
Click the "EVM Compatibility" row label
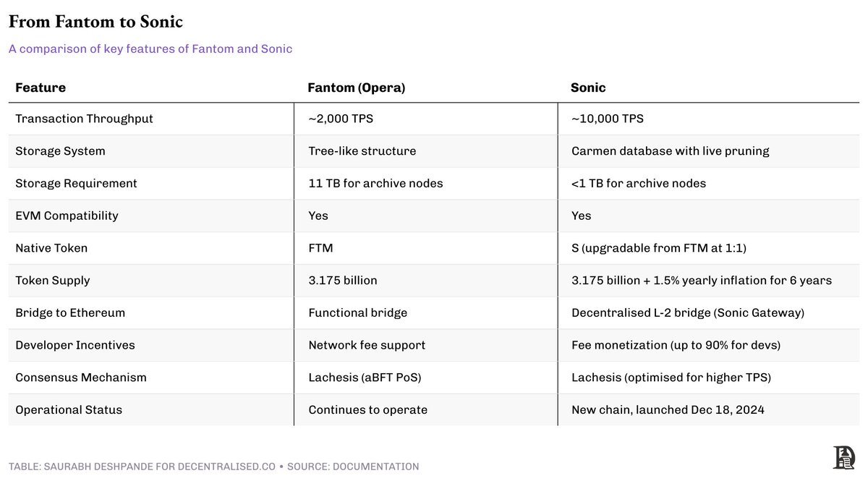(x=67, y=216)
